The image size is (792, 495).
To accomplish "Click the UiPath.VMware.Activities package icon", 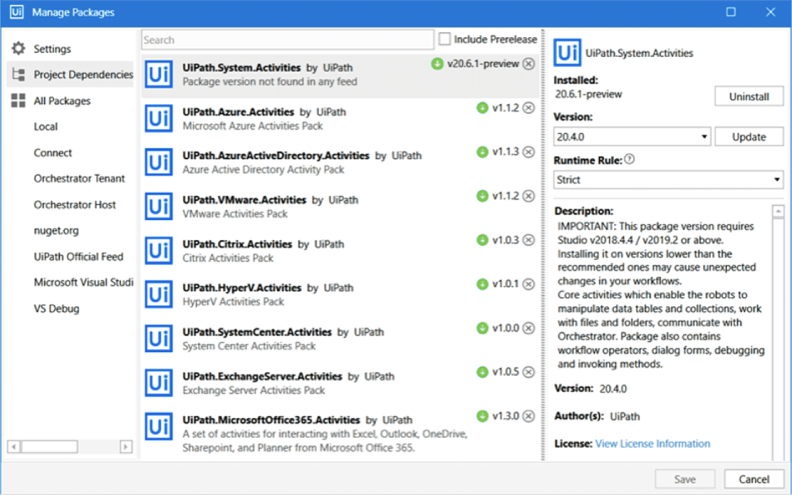I will point(159,207).
